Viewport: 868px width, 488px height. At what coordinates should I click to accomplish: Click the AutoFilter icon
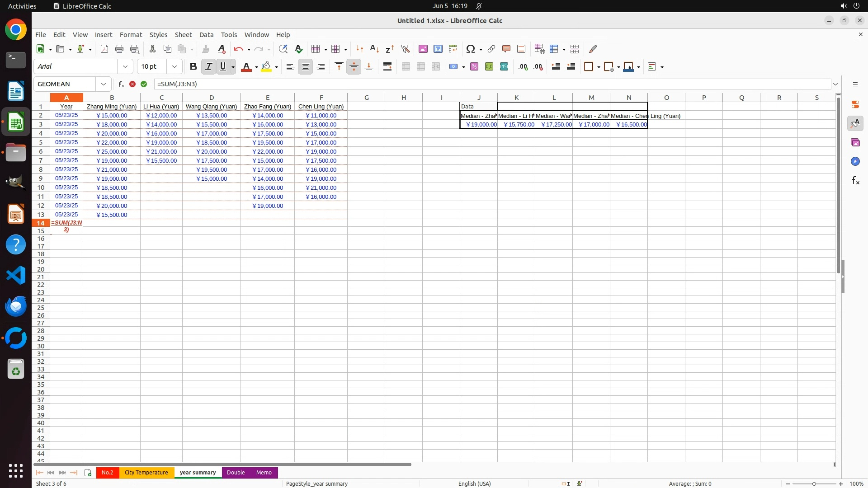[405, 49]
